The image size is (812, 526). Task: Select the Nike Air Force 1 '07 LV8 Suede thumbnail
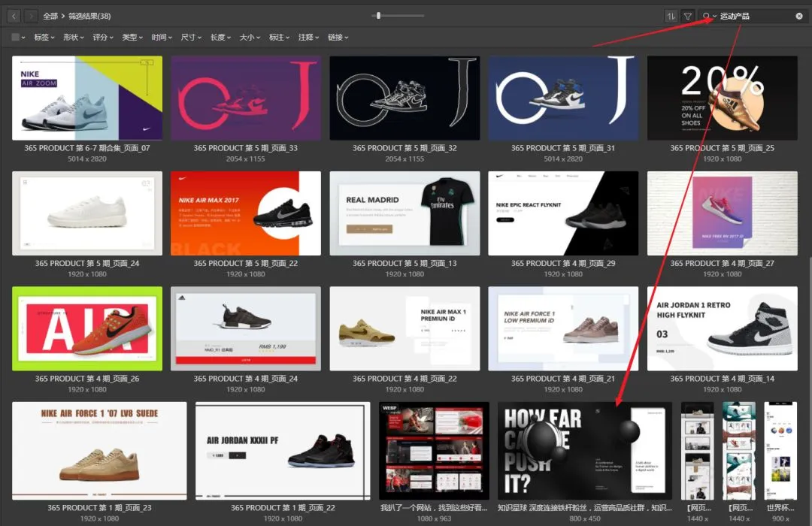click(x=99, y=451)
